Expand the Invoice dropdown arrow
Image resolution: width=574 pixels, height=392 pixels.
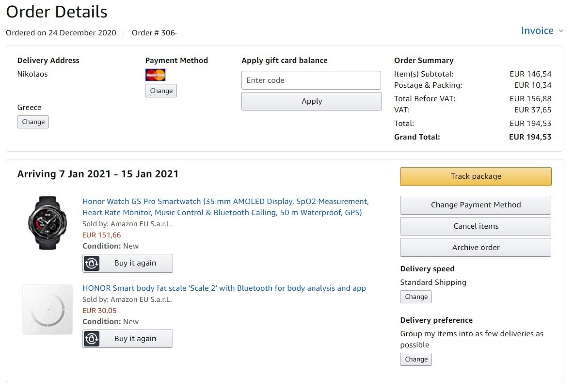click(561, 31)
